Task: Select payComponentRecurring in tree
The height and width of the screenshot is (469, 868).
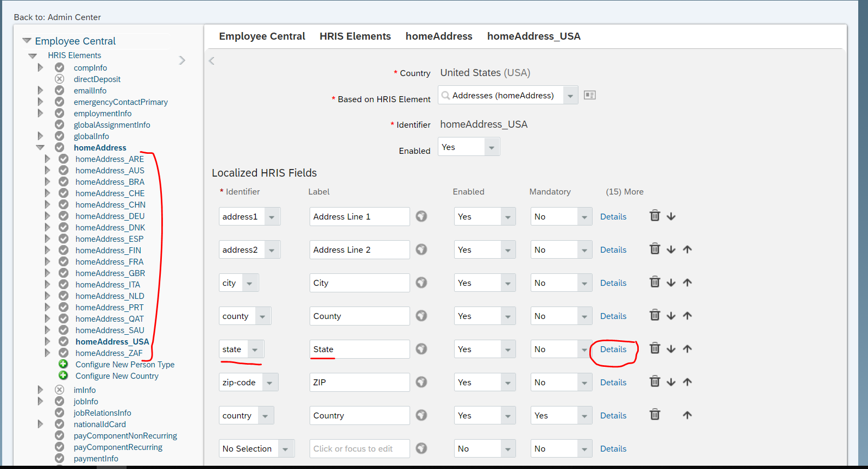Action: [x=118, y=447]
